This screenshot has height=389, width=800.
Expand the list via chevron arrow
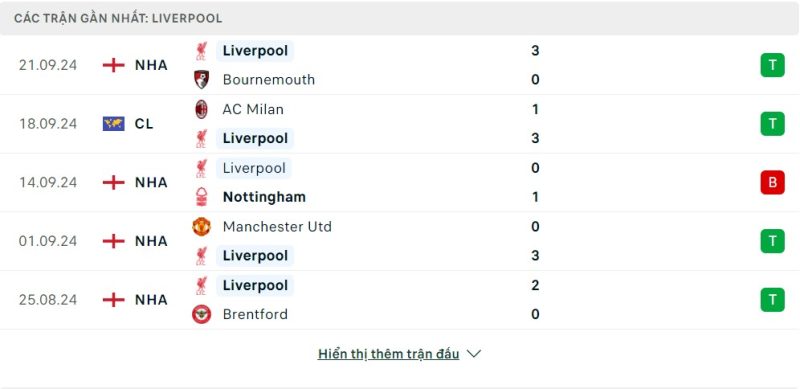coord(474,354)
